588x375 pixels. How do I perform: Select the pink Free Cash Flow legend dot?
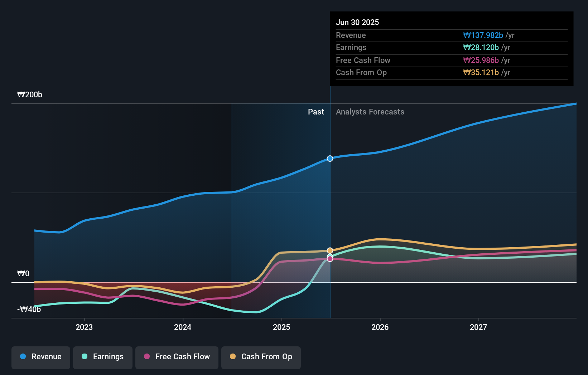pos(146,357)
